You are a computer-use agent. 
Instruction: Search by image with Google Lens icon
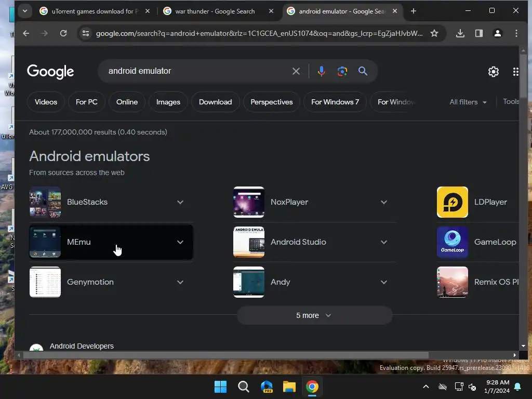point(342,71)
